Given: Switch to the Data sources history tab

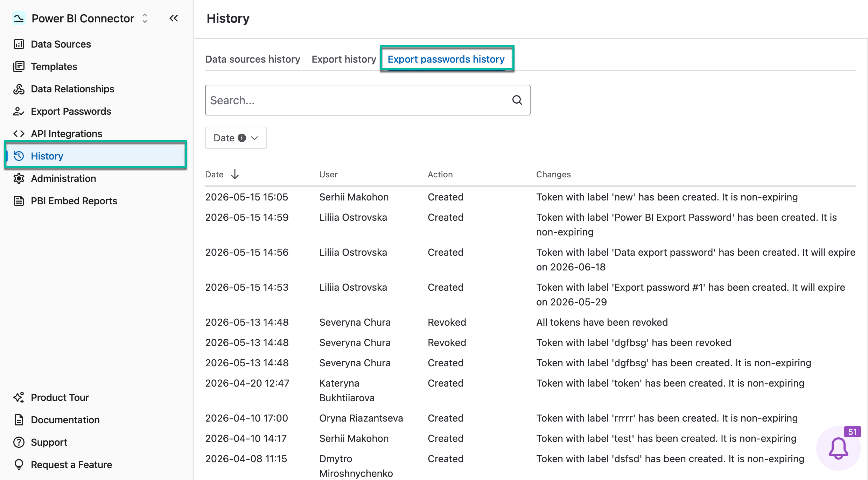Looking at the screenshot, I should click(253, 59).
